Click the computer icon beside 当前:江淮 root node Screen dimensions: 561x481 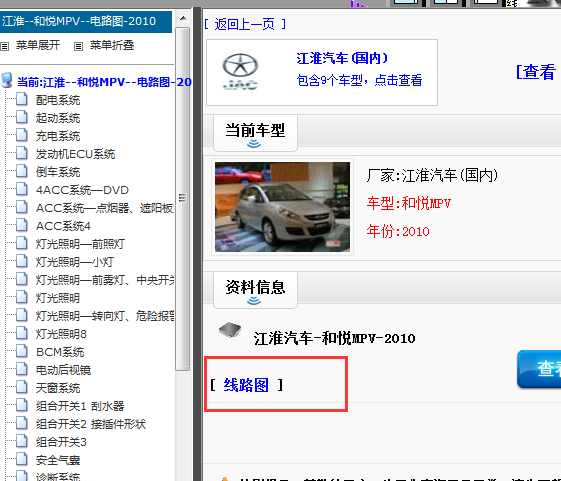6,81
